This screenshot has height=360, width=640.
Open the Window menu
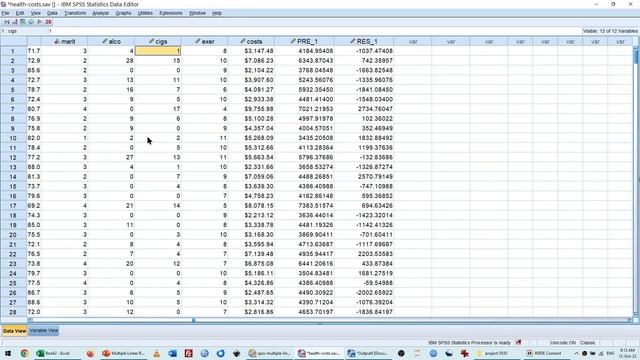[x=197, y=13]
